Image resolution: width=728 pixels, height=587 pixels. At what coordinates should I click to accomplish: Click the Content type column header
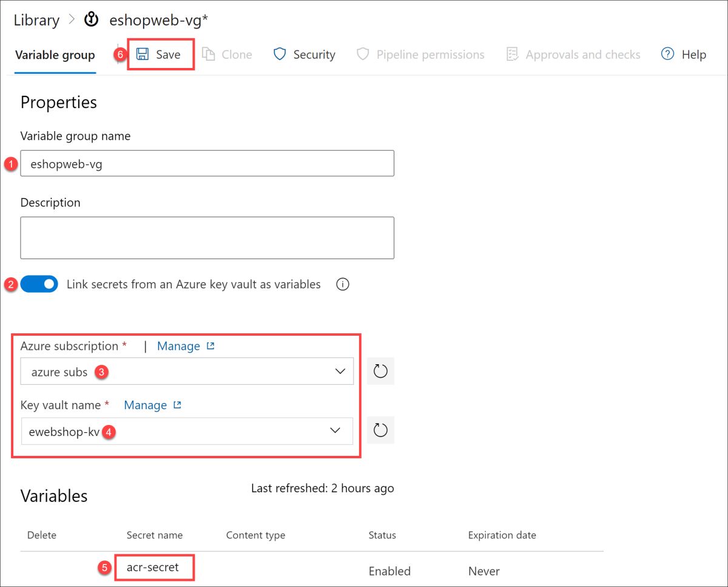tap(255, 535)
